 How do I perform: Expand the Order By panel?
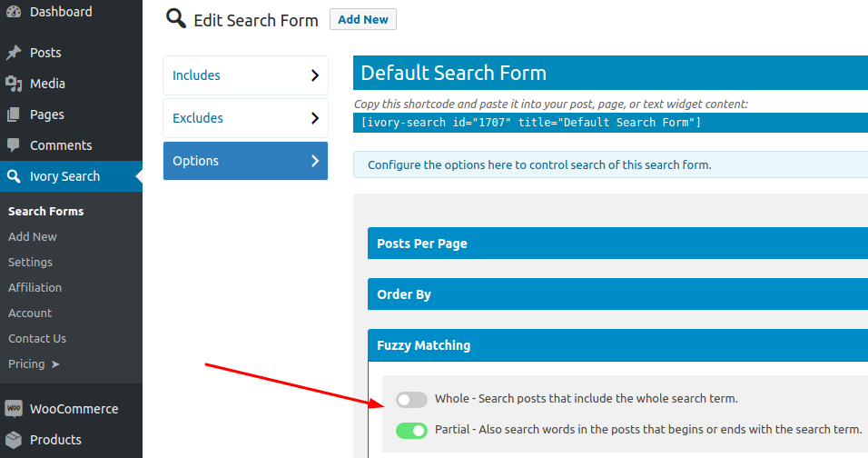617,294
